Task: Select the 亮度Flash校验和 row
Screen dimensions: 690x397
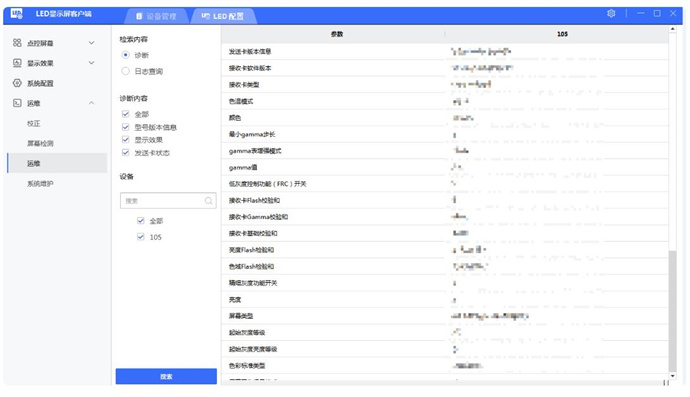Action: click(445, 250)
